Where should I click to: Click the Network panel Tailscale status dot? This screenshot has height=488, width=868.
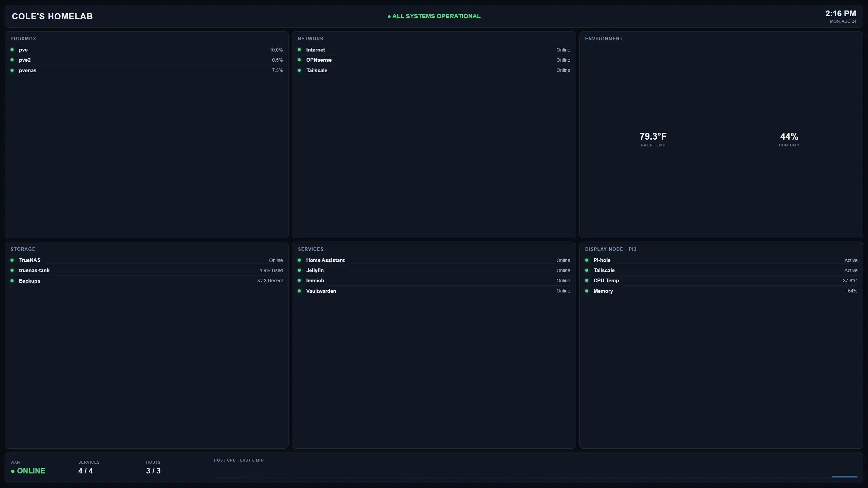click(299, 70)
